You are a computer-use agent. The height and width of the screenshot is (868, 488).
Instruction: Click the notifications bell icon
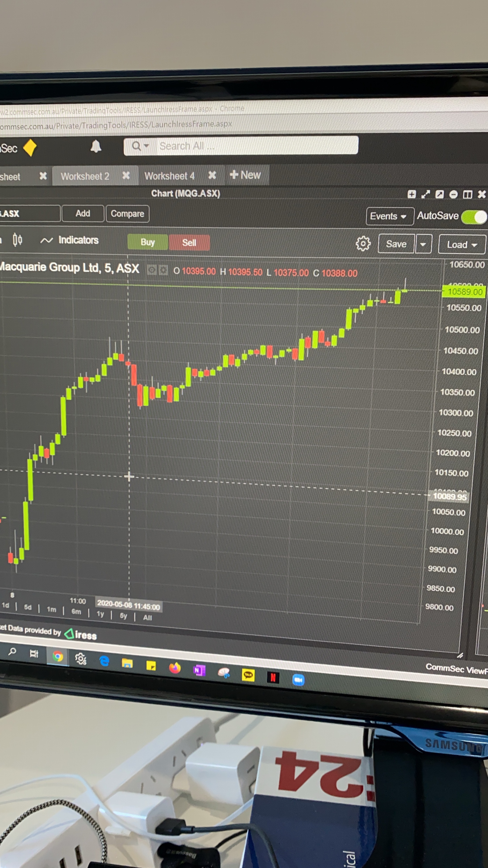96,147
